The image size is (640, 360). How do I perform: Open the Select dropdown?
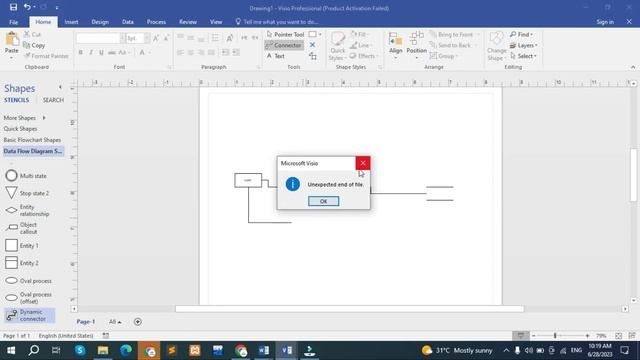click(x=524, y=56)
